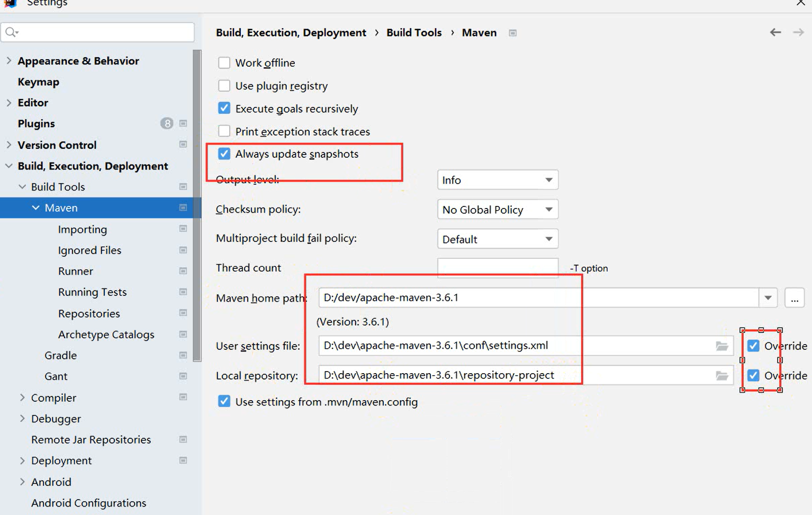This screenshot has height=515, width=812.
Task: Click the project icon on Ignored Files row
Action: (x=183, y=250)
